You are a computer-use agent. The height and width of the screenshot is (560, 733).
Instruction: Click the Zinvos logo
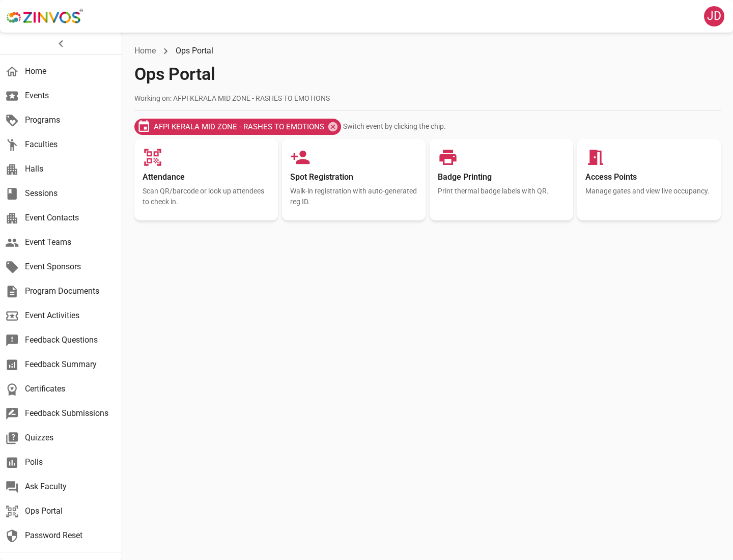tap(44, 17)
